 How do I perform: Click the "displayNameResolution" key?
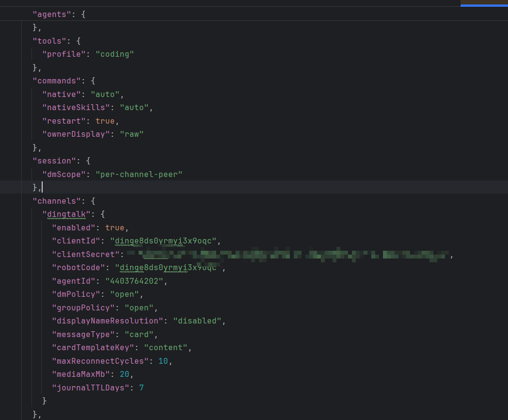click(x=108, y=321)
